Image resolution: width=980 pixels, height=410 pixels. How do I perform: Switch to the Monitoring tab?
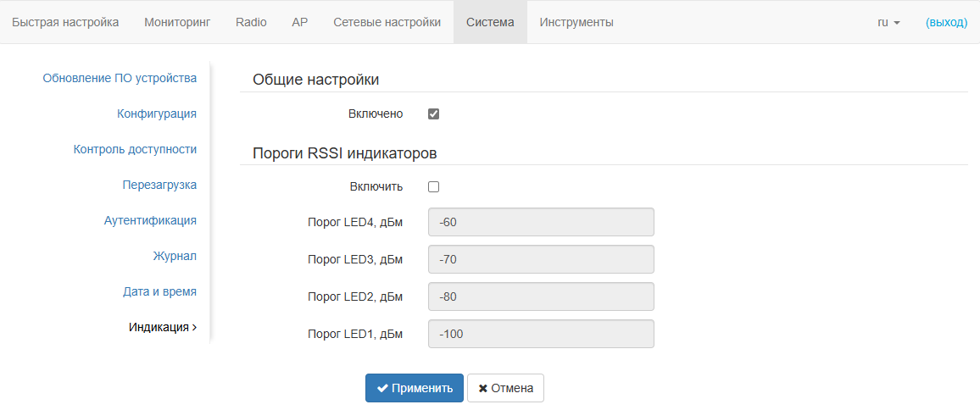click(177, 22)
